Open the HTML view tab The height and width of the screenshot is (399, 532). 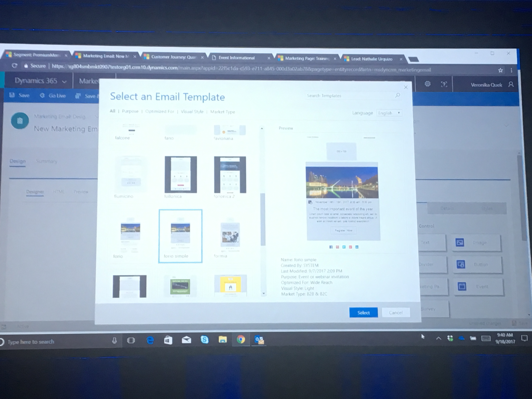pyautogui.click(x=58, y=192)
